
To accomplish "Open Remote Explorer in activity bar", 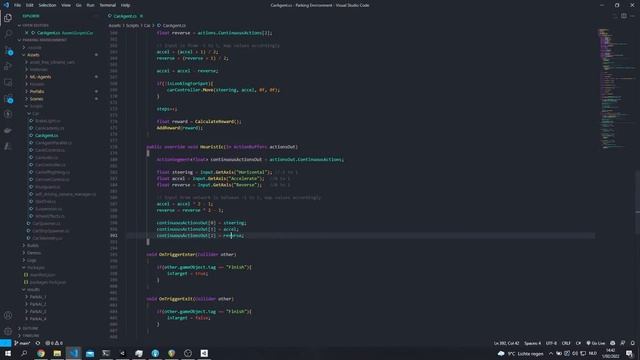I will [x=8, y=82].
